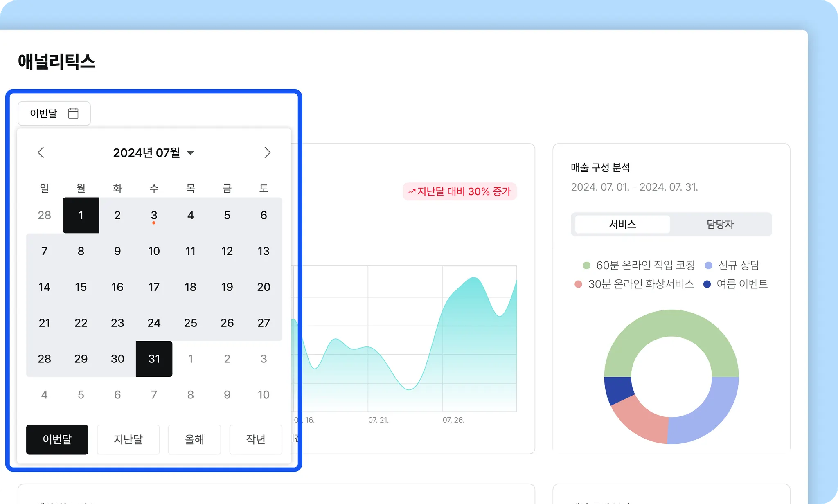The width and height of the screenshot is (838, 504).
Task: Open the 2024년 07월 month dropdown arrow
Action: pos(190,153)
